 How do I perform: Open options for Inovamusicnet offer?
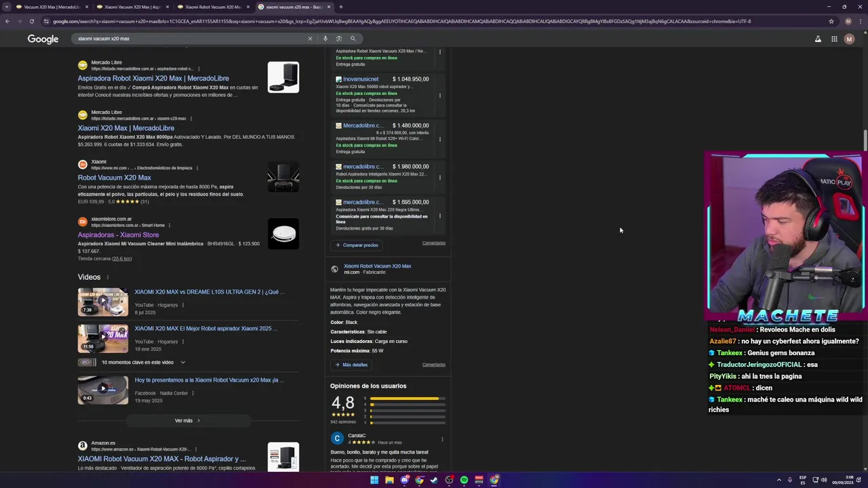tap(440, 96)
